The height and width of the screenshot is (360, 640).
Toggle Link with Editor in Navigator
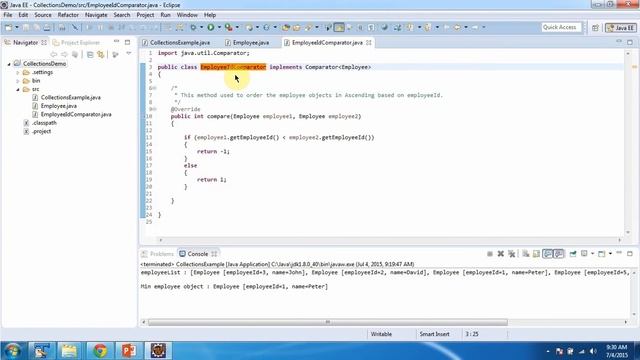pyautogui.click(x=101, y=54)
